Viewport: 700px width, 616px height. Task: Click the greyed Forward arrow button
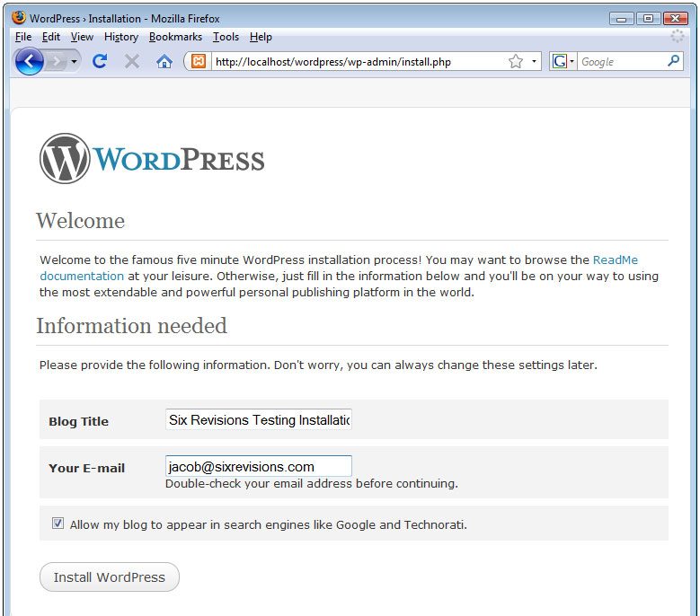(57, 61)
